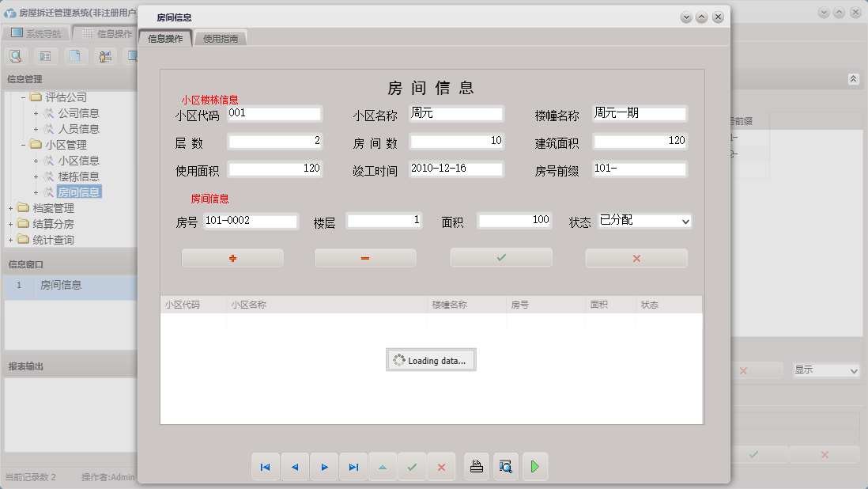
Task: Jump to the first record with the navigator
Action: [x=266, y=466]
